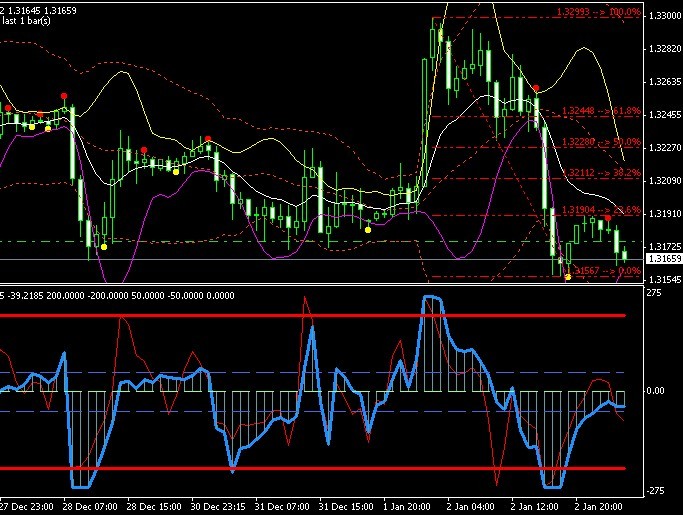Click the 2 Jan 04:00 time label
The height and width of the screenshot is (515, 683).
click(470, 507)
